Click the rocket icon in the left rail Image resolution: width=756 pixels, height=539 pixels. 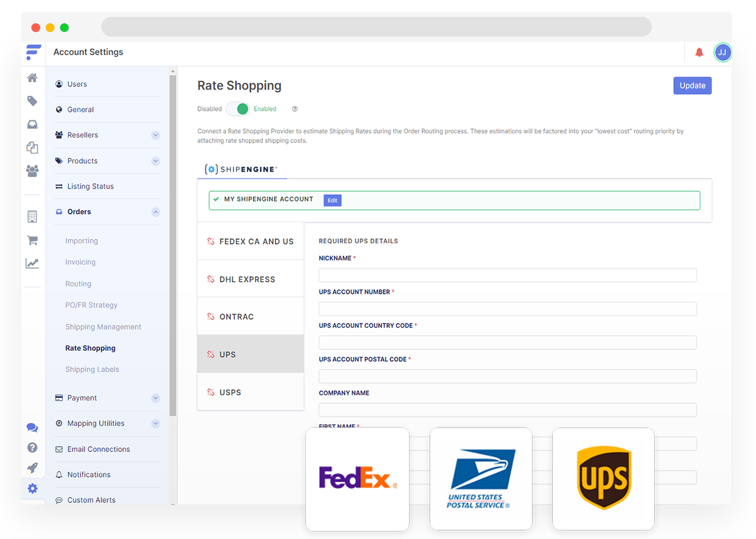tap(33, 467)
